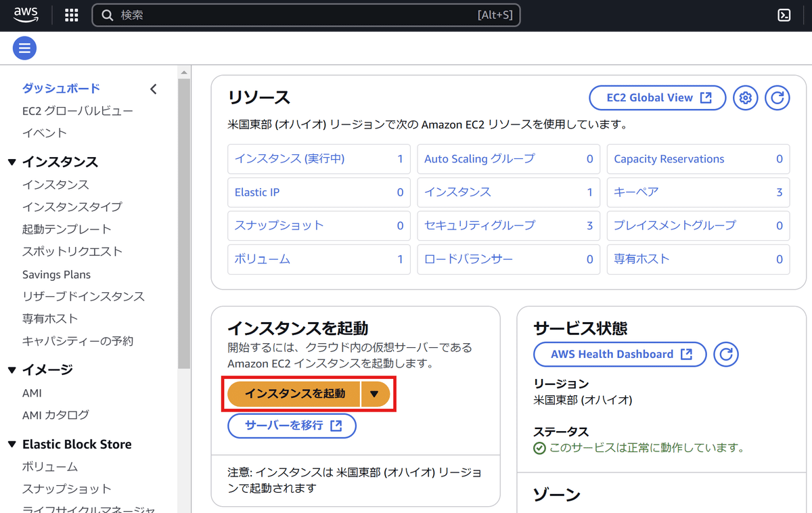Screen dimensions: 812x513
Task: Click the AWS home logo
Action: click(x=26, y=15)
